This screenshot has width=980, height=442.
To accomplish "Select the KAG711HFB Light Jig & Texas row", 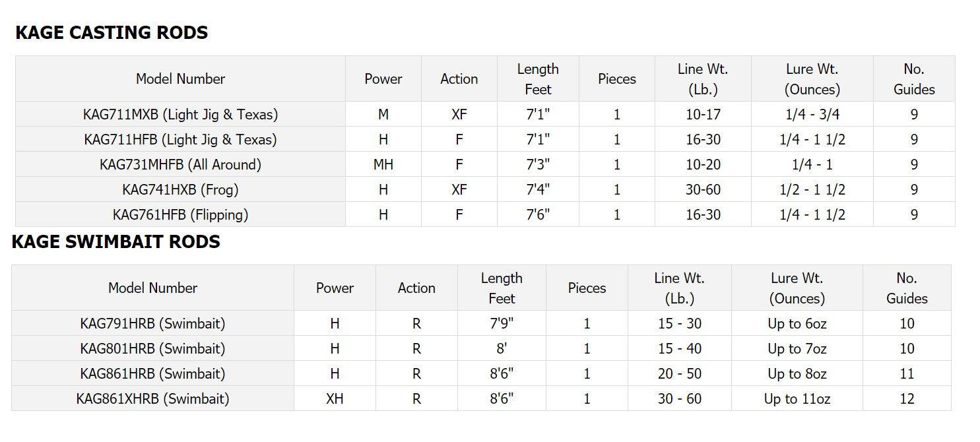I will point(180,139).
